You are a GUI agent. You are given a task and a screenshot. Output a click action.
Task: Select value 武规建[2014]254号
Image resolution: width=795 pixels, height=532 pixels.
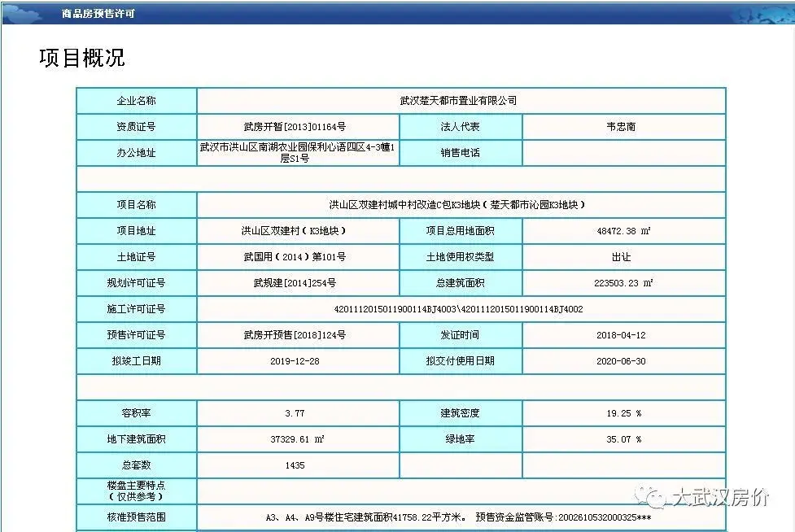(295, 283)
